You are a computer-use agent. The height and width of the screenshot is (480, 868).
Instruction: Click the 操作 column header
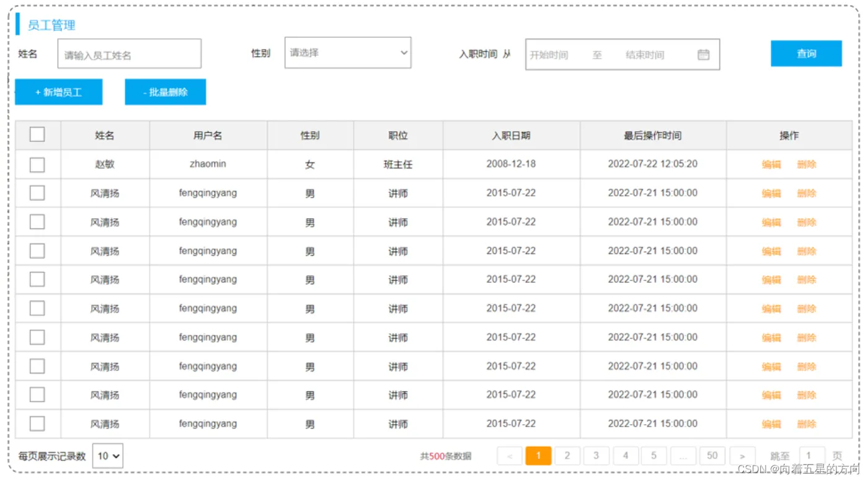click(789, 135)
